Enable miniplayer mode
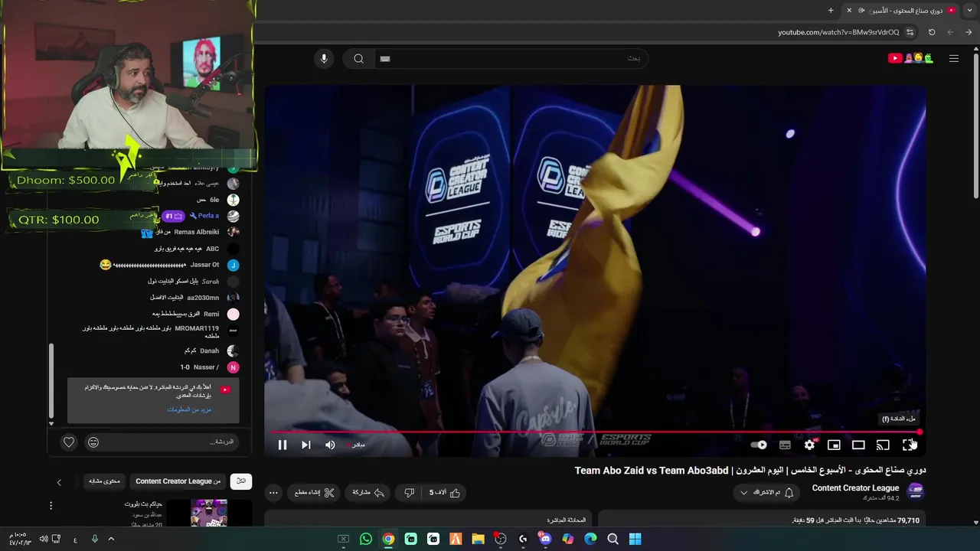980x551 pixels. pyautogui.click(x=834, y=445)
